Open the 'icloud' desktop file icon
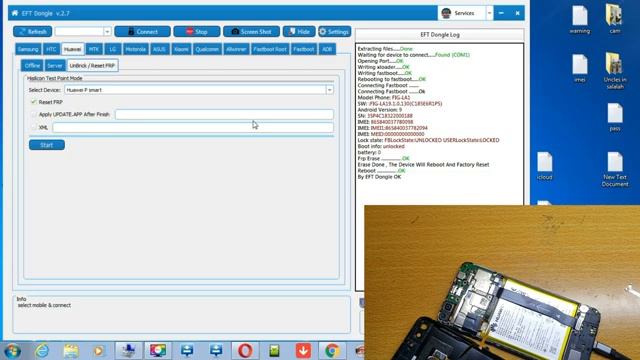This screenshot has height=360, width=640. coord(544,166)
